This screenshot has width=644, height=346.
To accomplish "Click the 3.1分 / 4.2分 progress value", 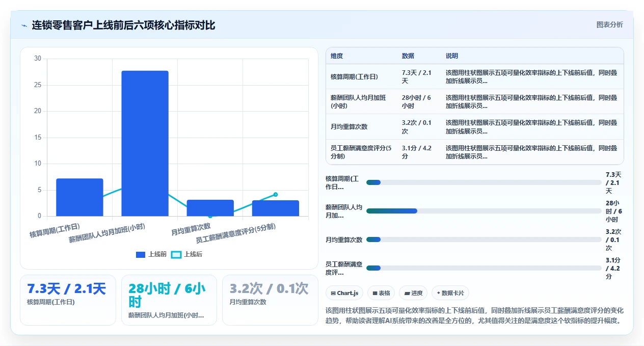I will coord(614,268).
